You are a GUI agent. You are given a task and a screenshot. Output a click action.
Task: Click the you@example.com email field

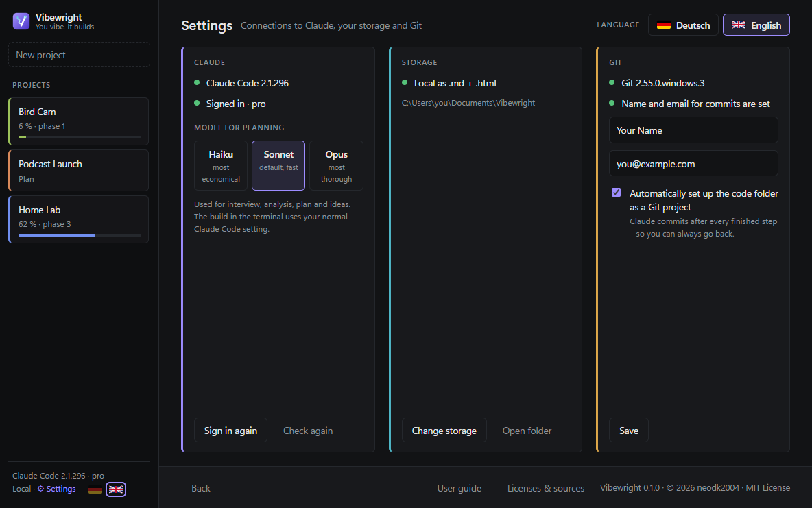pyautogui.click(x=693, y=164)
